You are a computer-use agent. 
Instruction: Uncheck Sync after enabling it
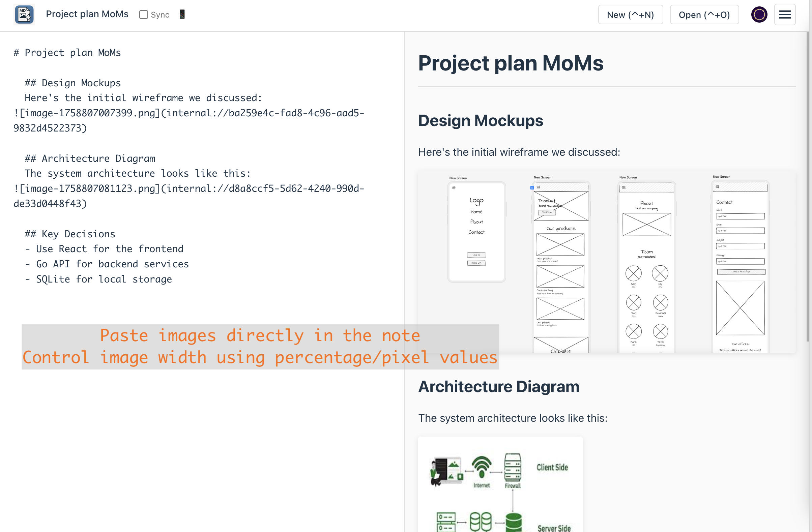144,14
